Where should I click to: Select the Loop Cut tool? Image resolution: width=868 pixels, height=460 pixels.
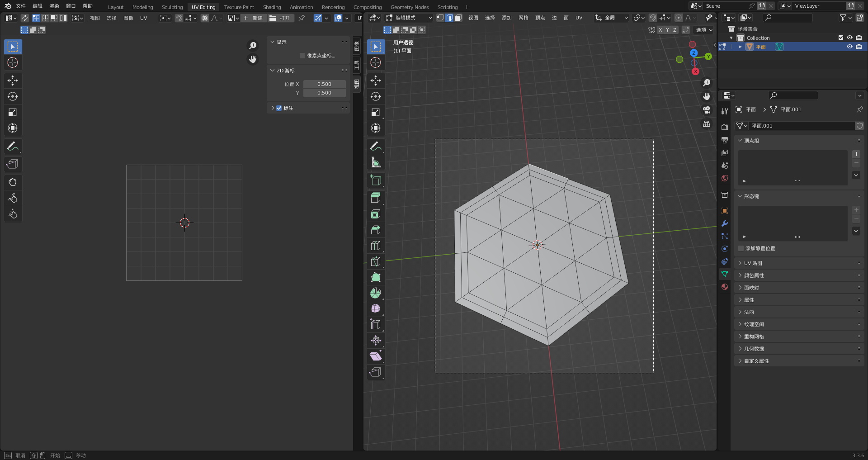[x=376, y=246]
